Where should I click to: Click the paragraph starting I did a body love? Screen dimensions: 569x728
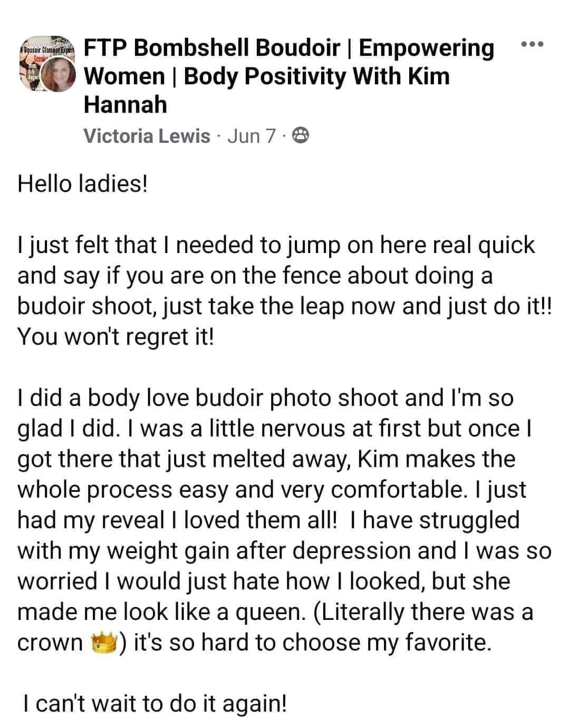coord(284,520)
